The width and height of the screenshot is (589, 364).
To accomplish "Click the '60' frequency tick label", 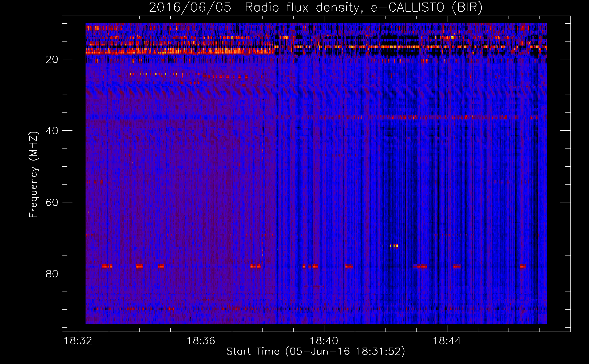I will 52,202.
